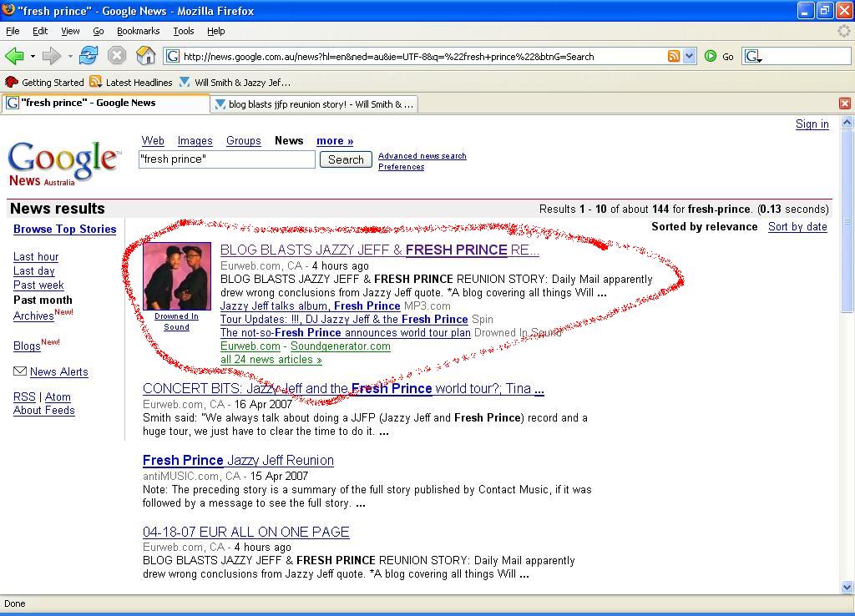This screenshot has height=616, width=855.
Task: Open the Tools menu
Action: point(184,31)
